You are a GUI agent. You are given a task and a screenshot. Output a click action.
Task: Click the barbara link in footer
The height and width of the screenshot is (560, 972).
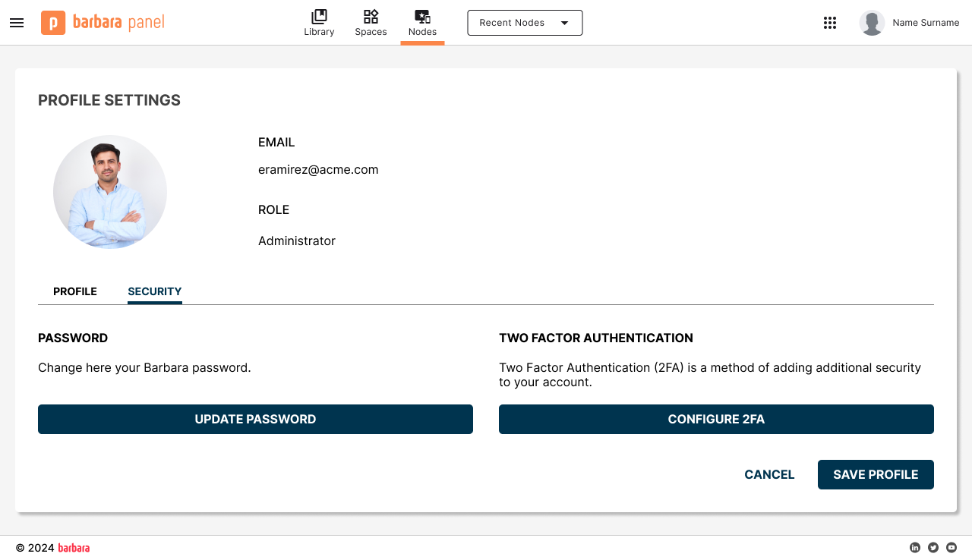point(74,548)
